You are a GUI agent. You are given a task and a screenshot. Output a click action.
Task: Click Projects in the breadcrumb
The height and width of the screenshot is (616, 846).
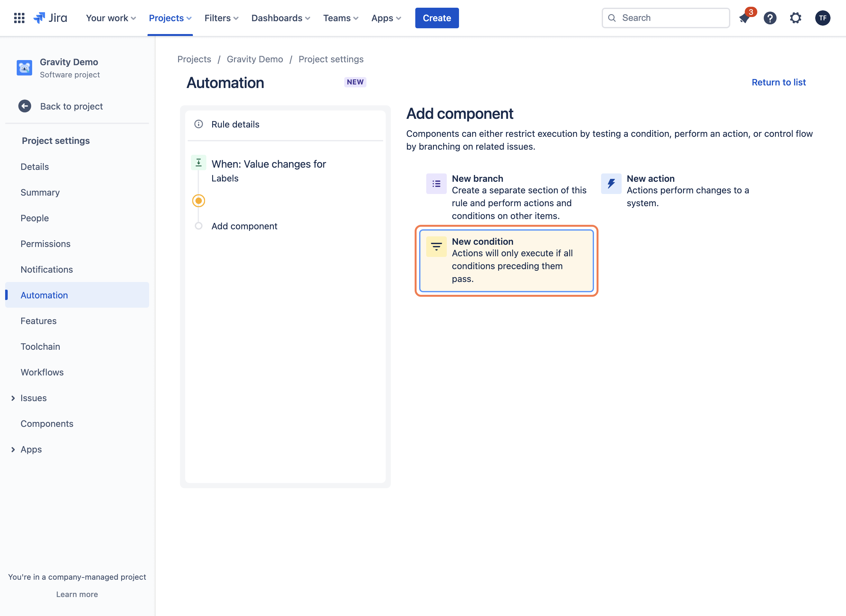coord(194,59)
